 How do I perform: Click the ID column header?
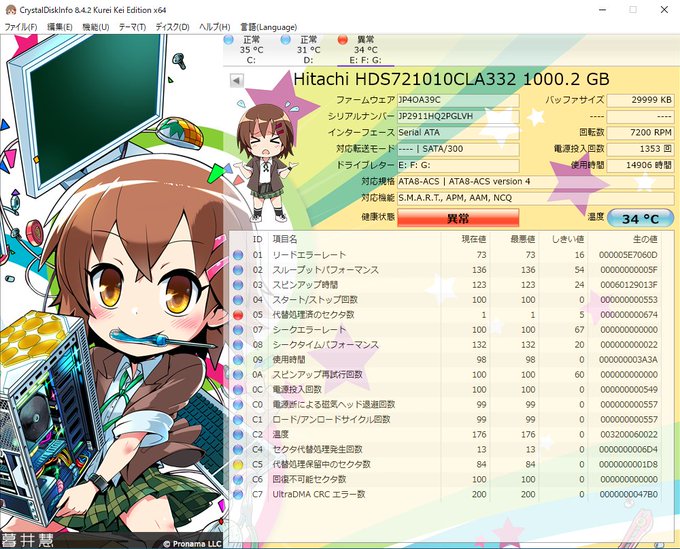coord(258,239)
